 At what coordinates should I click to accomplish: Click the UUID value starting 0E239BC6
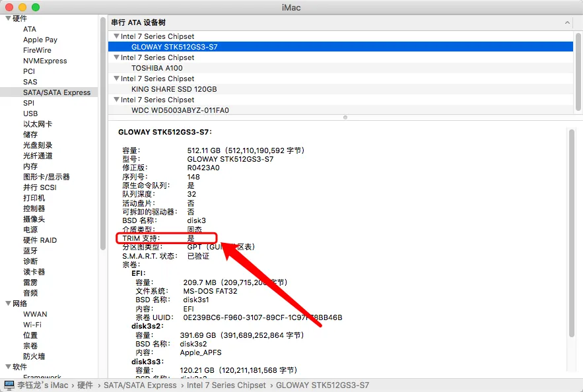point(263,317)
